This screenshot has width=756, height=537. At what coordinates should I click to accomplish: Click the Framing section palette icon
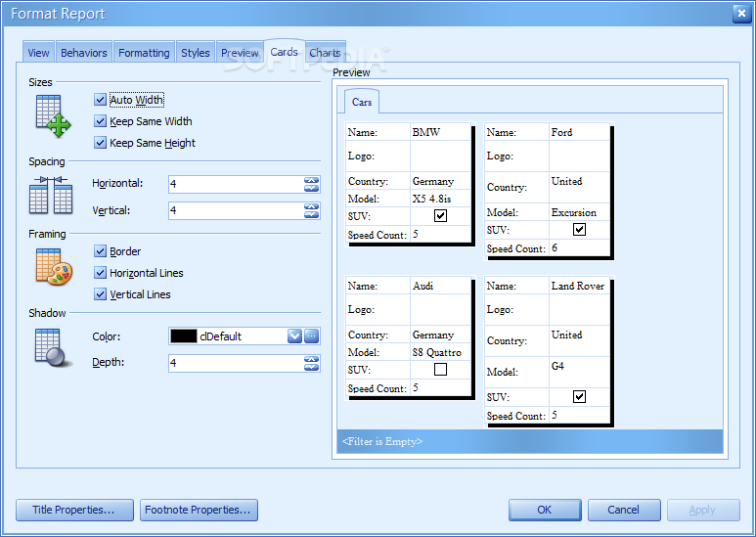[54, 267]
